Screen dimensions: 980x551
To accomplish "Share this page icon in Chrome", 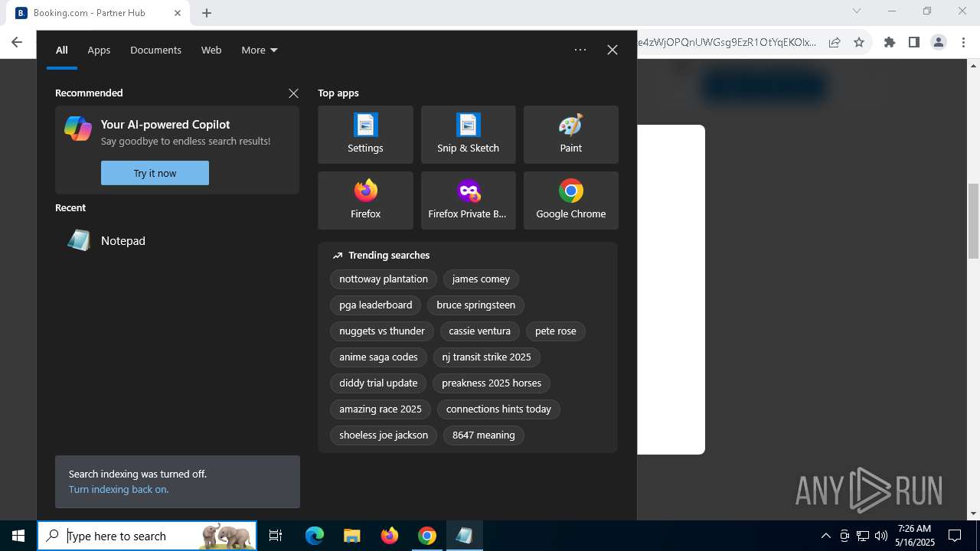I will pos(835,43).
